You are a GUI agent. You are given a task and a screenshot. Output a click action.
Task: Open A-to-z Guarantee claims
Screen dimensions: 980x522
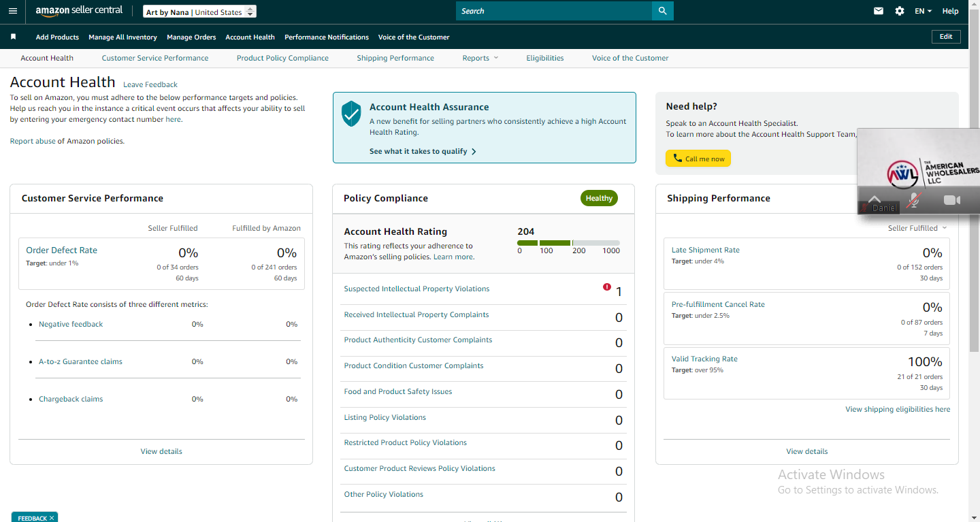pyautogui.click(x=80, y=361)
